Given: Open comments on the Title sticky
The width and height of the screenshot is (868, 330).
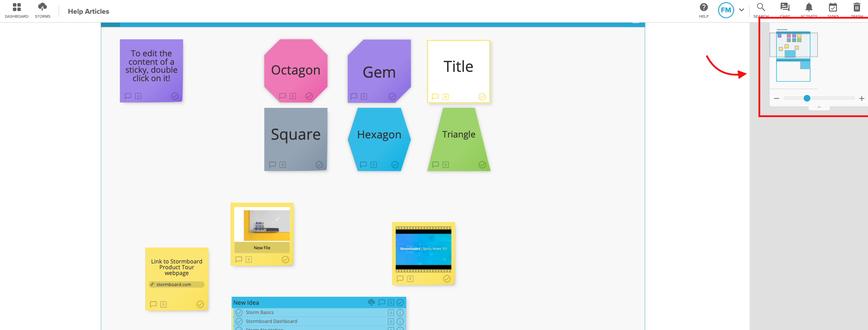Looking at the screenshot, I should click(x=435, y=96).
